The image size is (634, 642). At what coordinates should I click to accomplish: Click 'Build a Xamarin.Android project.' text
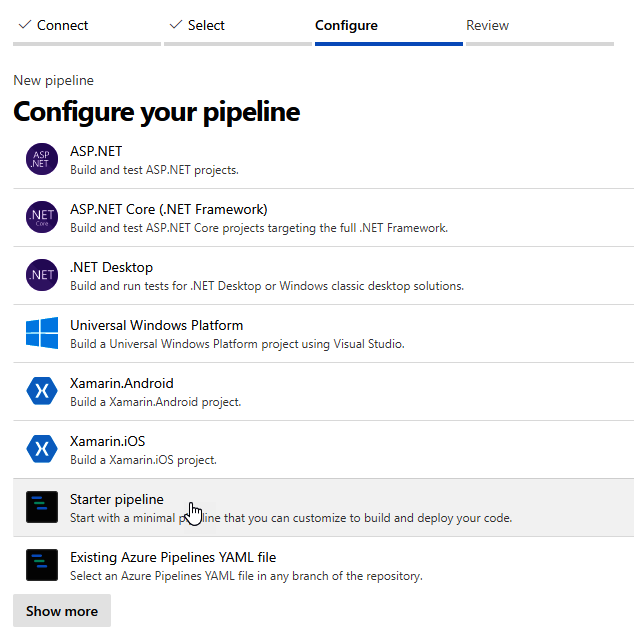156,402
